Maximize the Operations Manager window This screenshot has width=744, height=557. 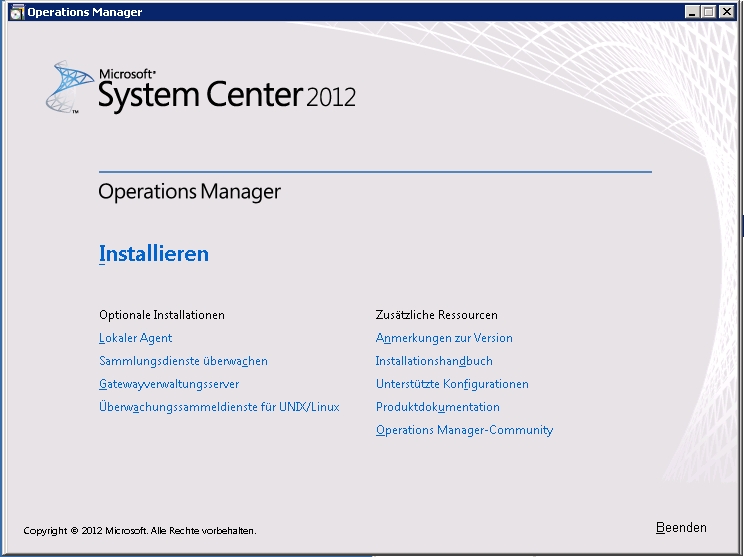coord(709,12)
